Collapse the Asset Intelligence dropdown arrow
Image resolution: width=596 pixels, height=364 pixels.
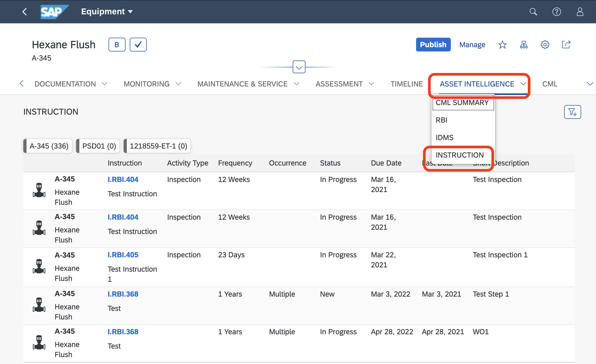[523, 84]
